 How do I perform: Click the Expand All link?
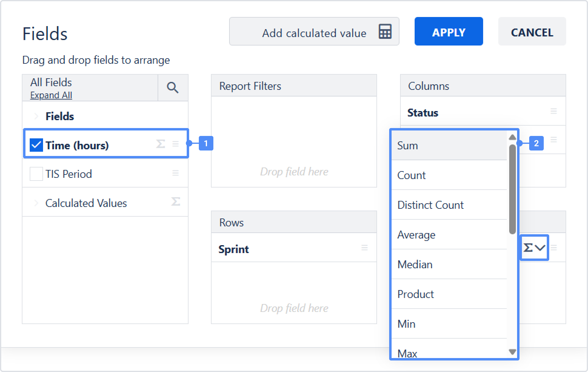point(51,95)
